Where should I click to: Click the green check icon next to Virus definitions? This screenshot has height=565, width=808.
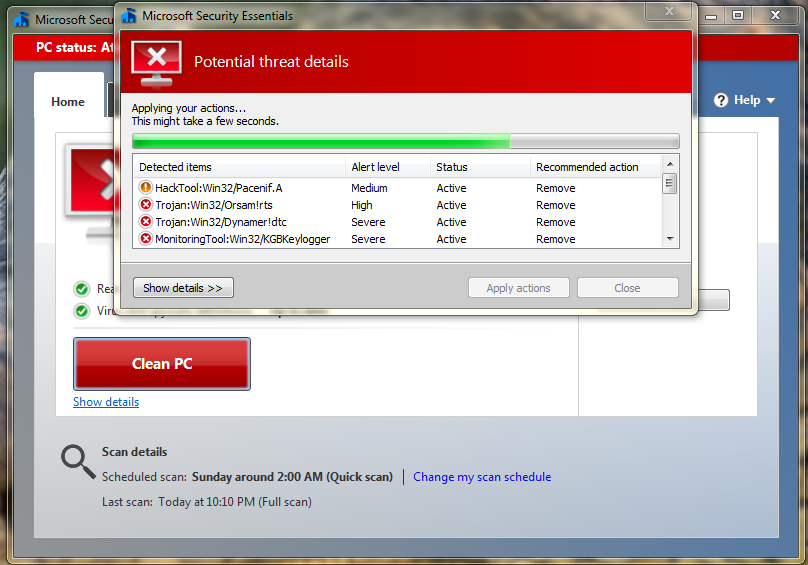tap(81, 311)
